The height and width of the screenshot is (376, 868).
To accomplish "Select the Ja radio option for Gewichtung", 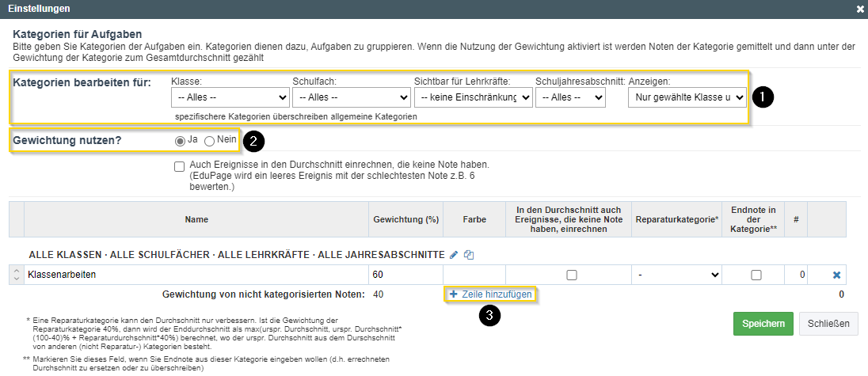I will point(180,141).
